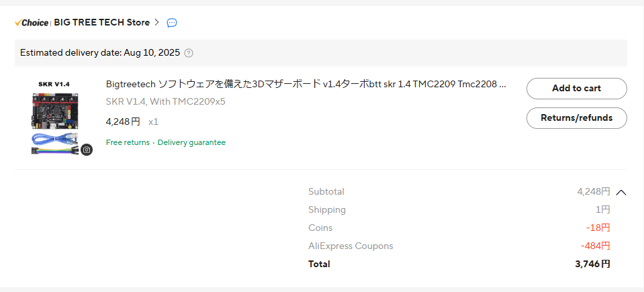Collapse the price breakdown with the chevron
Image resolution: width=644 pixels, height=292 pixels.
621,192
